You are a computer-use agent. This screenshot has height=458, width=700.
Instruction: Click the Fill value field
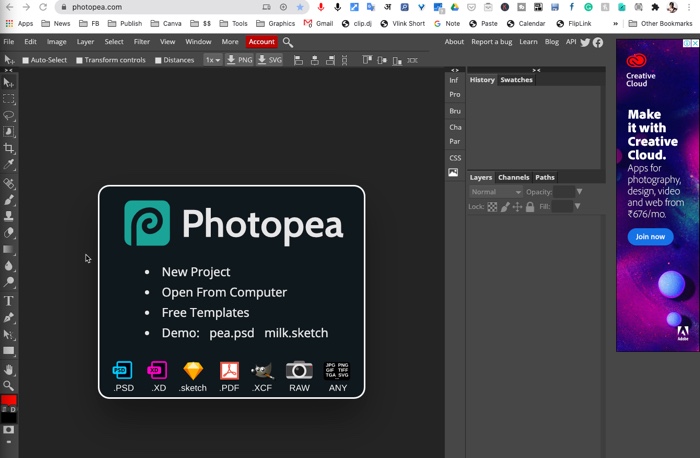click(562, 206)
